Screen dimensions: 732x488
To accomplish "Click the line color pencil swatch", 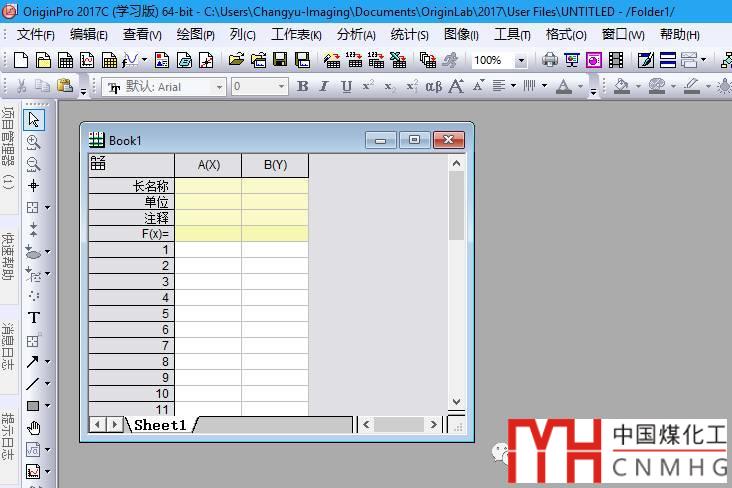I will point(691,86).
